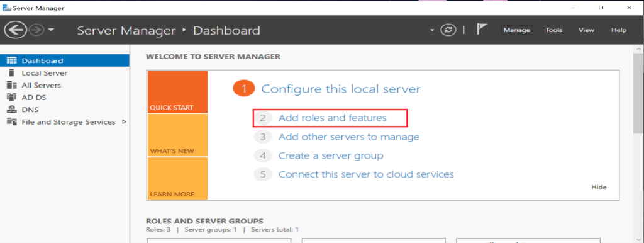Viewport: 644px width, 243px height.
Task: Click the Forward navigation arrow
Action: tap(36, 30)
